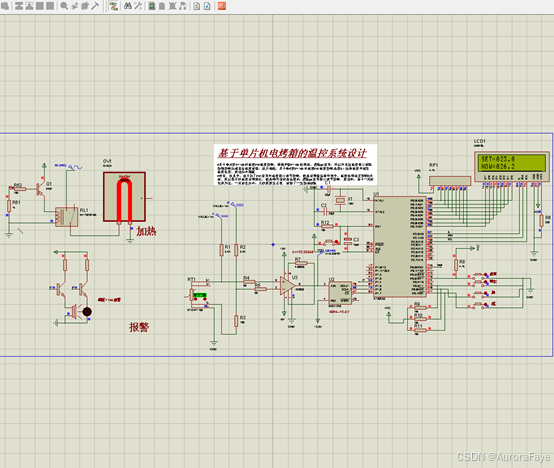This screenshot has width=554, height=468.
Task: Click the zoom magnifier toolbar icon
Action: click(x=64, y=6)
